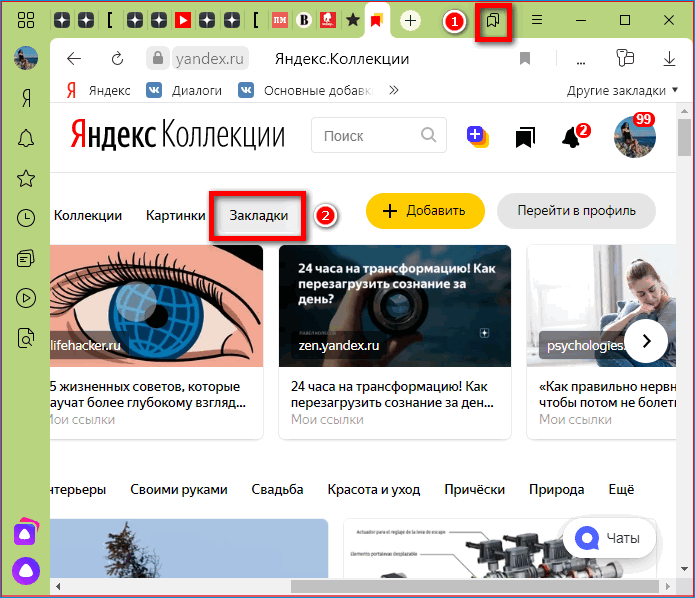The image size is (695, 598).
Task: Open the notification bell with badge 2
Action: pyautogui.click(x=574, y=136)
